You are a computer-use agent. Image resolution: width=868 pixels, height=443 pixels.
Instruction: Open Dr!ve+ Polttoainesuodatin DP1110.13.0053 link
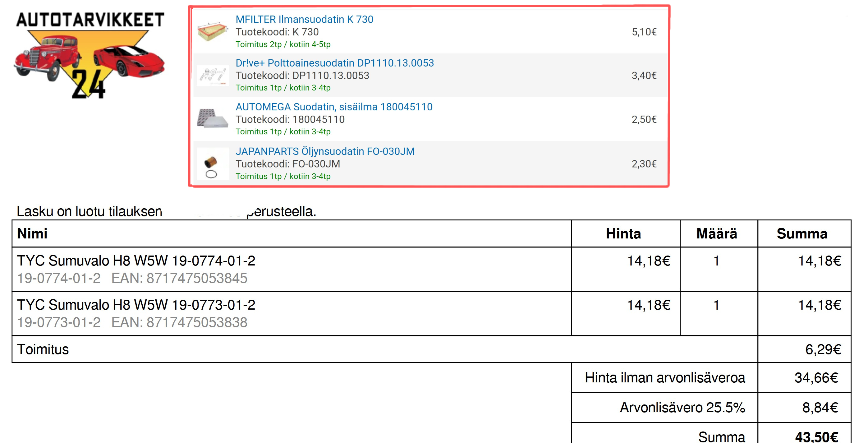click(x=334, y=63)
